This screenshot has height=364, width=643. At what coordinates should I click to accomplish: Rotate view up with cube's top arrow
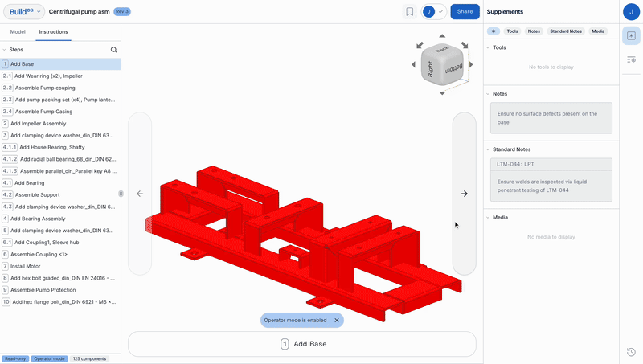442,36
